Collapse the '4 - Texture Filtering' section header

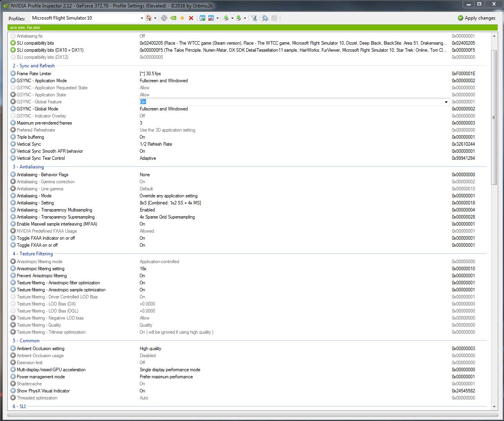click(33, 254)
